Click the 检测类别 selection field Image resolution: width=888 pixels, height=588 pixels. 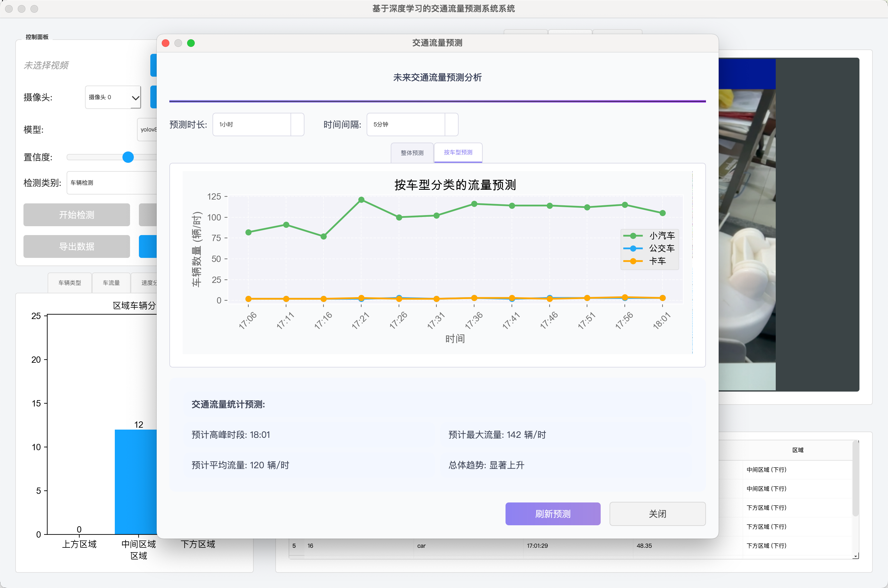(x=112, y=182)
